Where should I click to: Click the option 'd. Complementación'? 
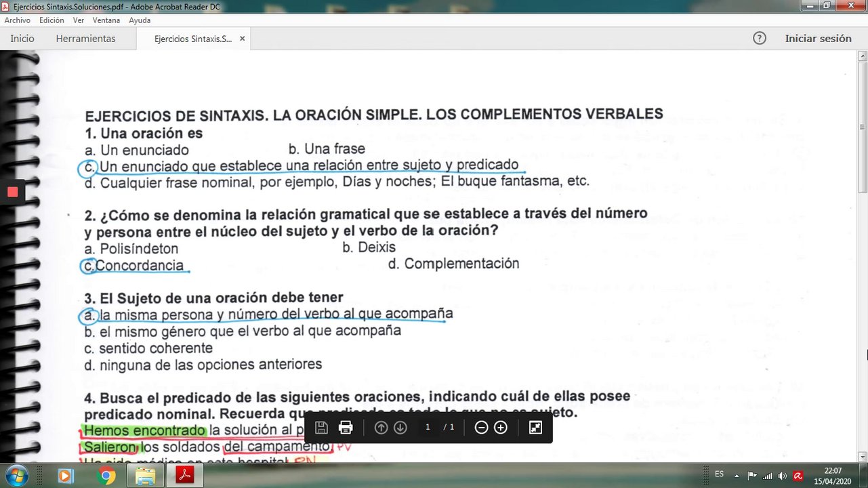[x=453, y=264]
